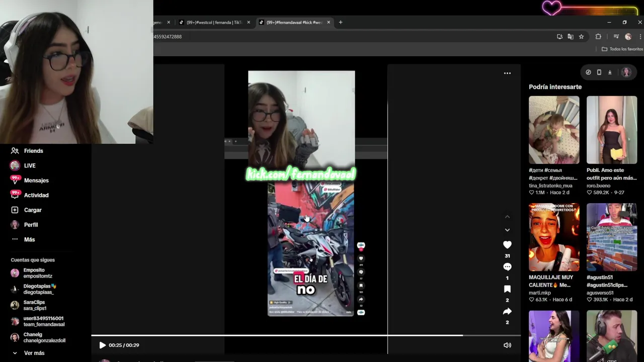
Task: Minimize the Chrome window
Action: (609, 22)
